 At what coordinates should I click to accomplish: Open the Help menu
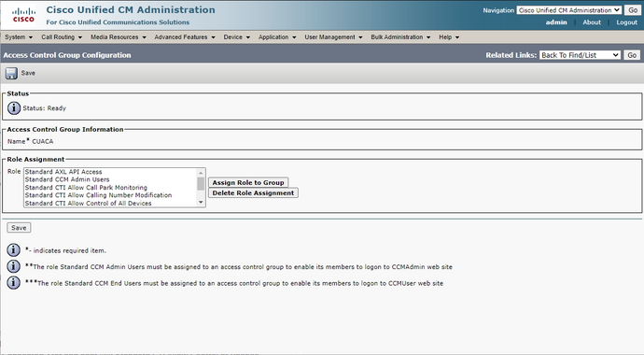(449, 37)
